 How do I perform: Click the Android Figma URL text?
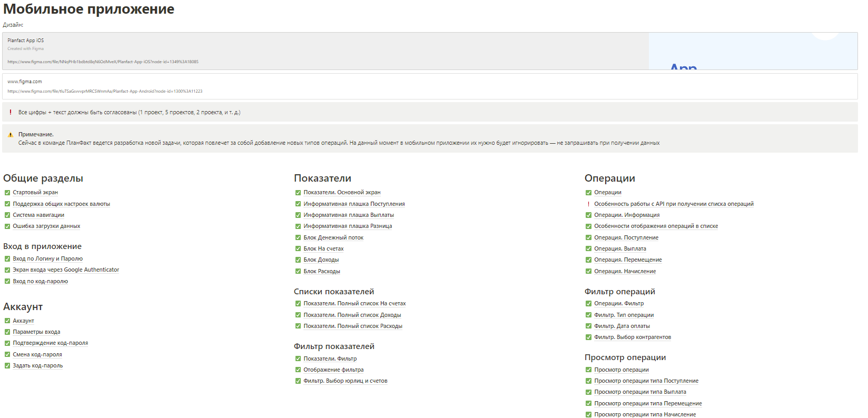(105, 92)
